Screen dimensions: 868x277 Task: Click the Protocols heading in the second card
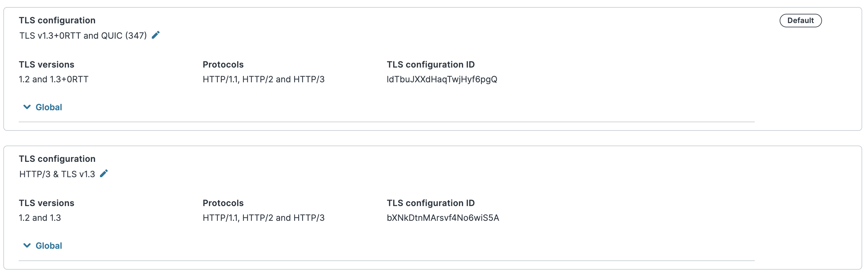[x=223, y=203]
